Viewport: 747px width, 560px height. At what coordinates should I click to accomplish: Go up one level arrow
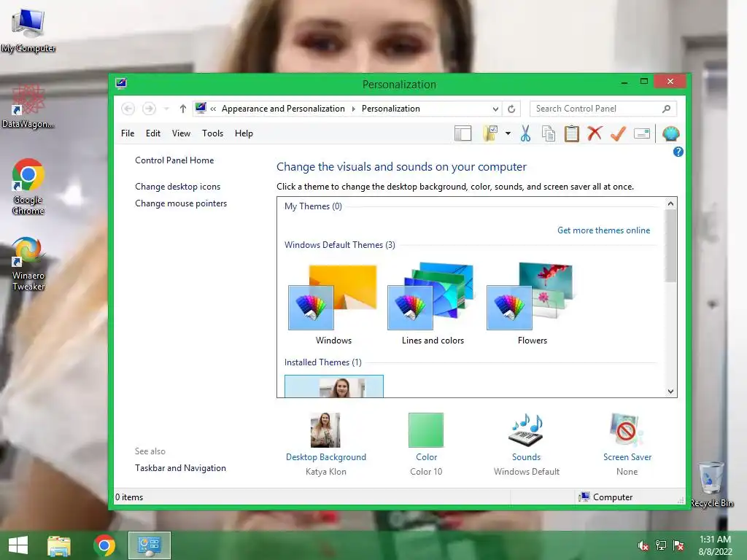(182, 109)
